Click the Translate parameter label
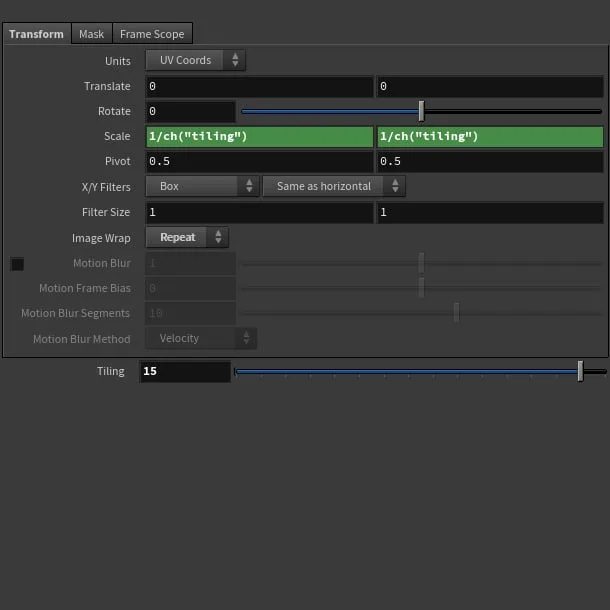 pos(107,86)
